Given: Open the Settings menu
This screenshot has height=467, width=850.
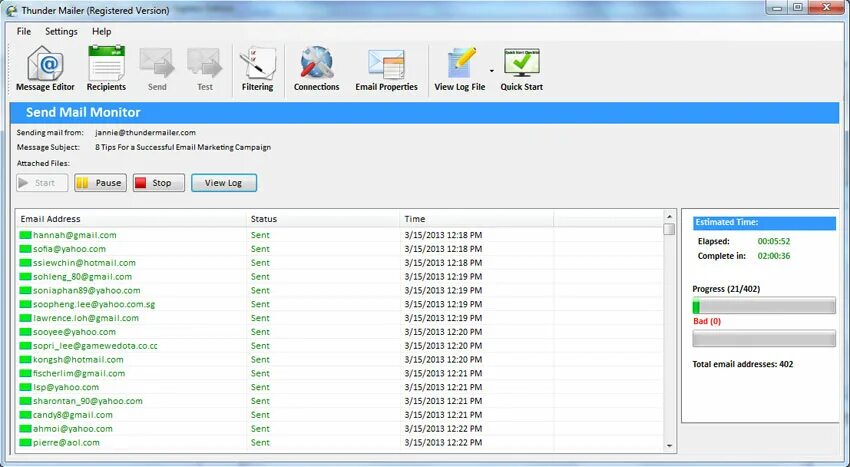Looking at the screenshot, I should (x=61, y=31).
